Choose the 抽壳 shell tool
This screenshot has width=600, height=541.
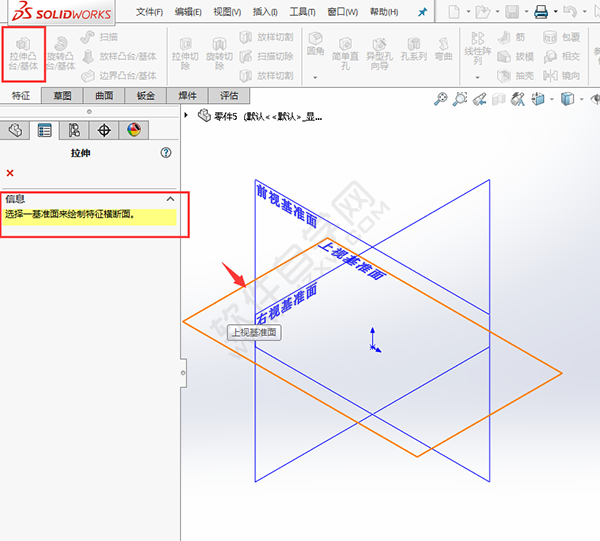[x=515, y=76]
